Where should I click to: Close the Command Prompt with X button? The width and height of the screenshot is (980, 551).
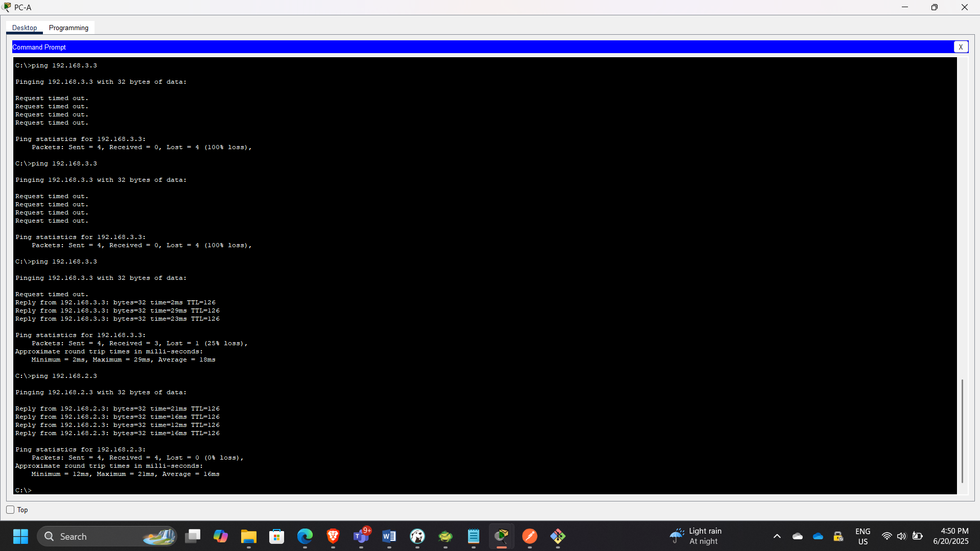pos(961,46)
